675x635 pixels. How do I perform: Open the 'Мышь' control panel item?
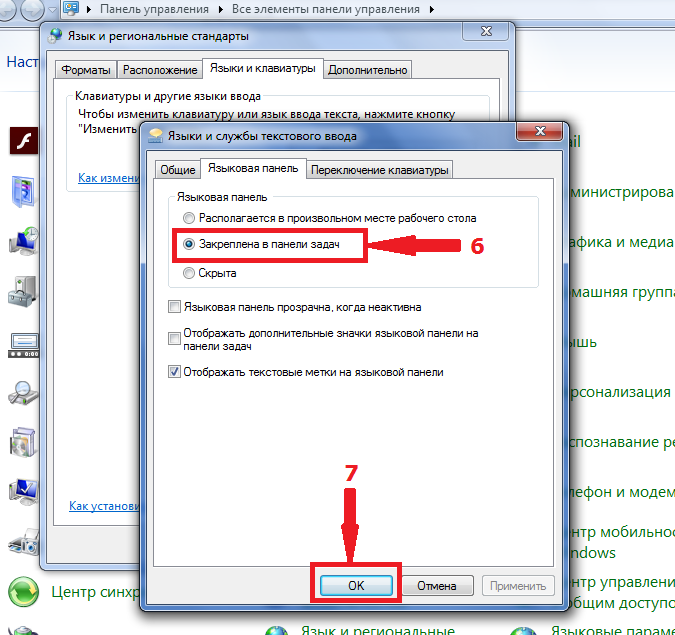(582, 343)
